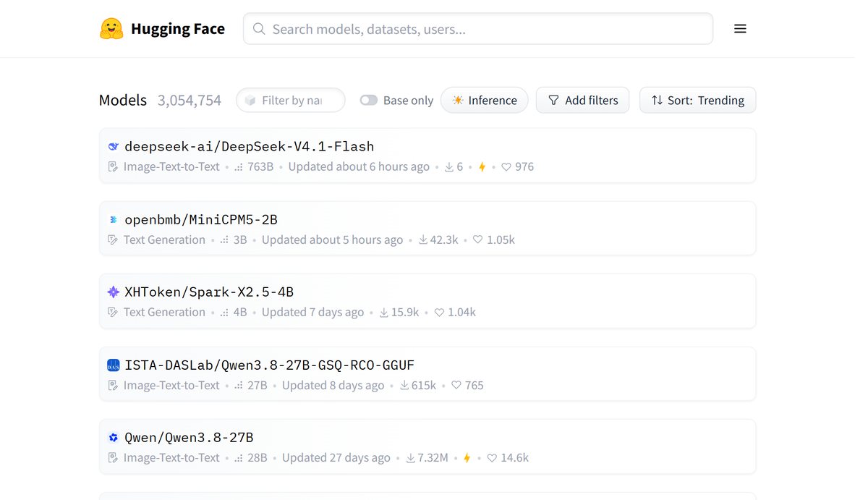Click 'Updated 7 days ago' text

[x=312, y=313]
